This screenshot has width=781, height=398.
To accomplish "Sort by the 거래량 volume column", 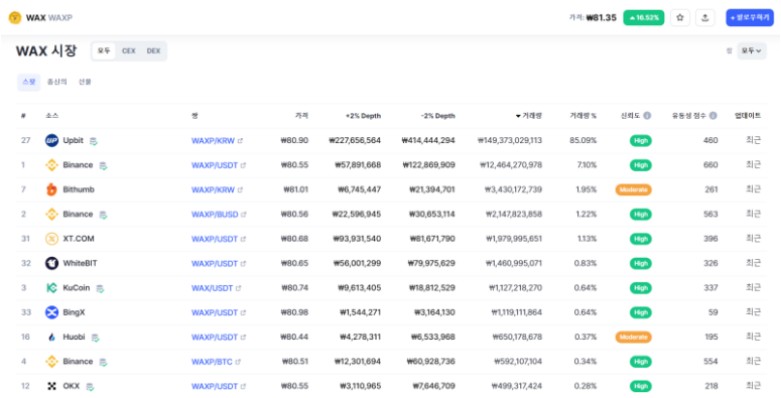I will 528,116.
